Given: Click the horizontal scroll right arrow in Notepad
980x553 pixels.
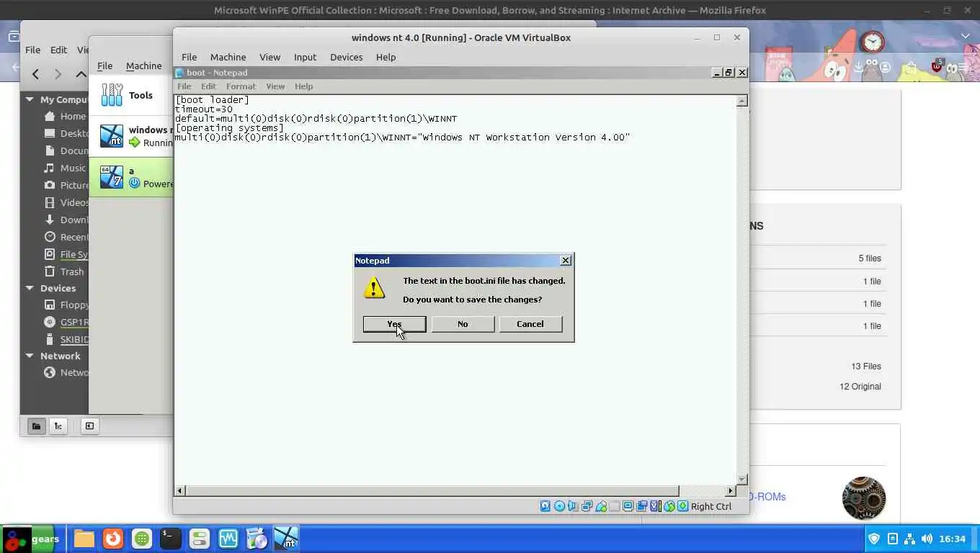Looking at the screenshot, I should pos(730,490).
